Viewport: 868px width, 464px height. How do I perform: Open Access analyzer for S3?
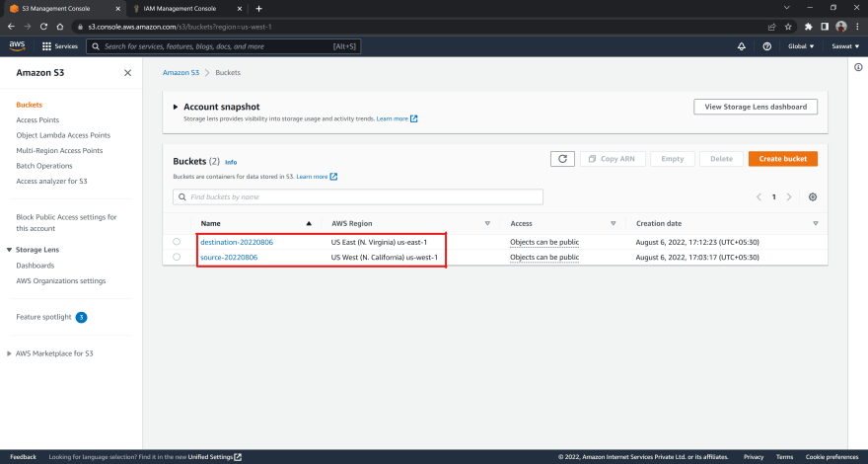(51, 182)
